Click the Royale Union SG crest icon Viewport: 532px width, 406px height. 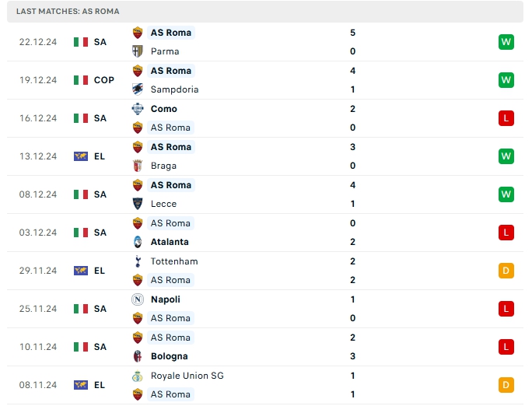coord(138,376)
